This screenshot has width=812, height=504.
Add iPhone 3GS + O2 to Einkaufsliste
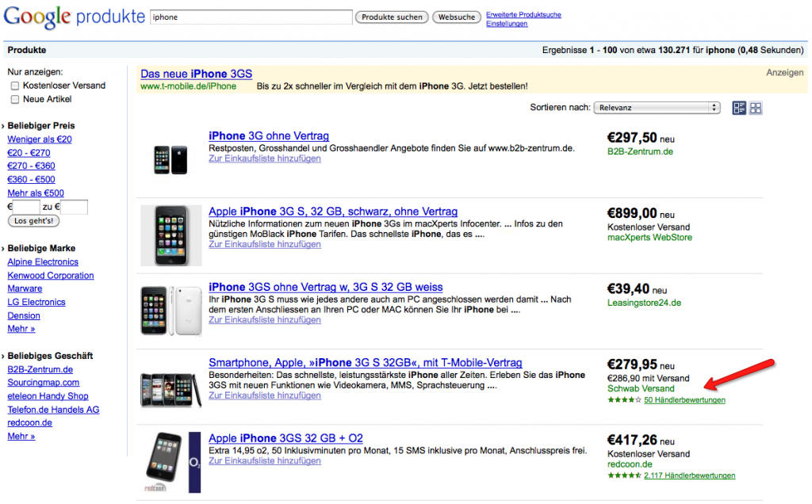click(x=265, y=460)
